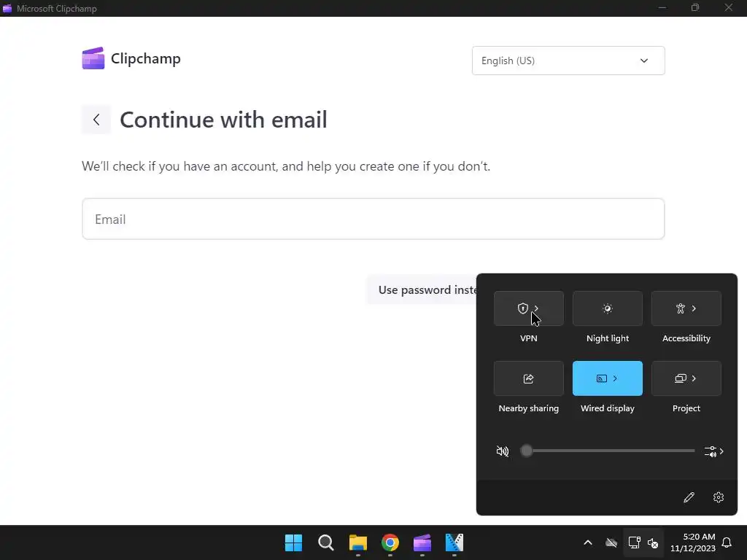This screenshot has width=747, height=560.
Task: Open the clock and date display
Action: tap(693, 542)
